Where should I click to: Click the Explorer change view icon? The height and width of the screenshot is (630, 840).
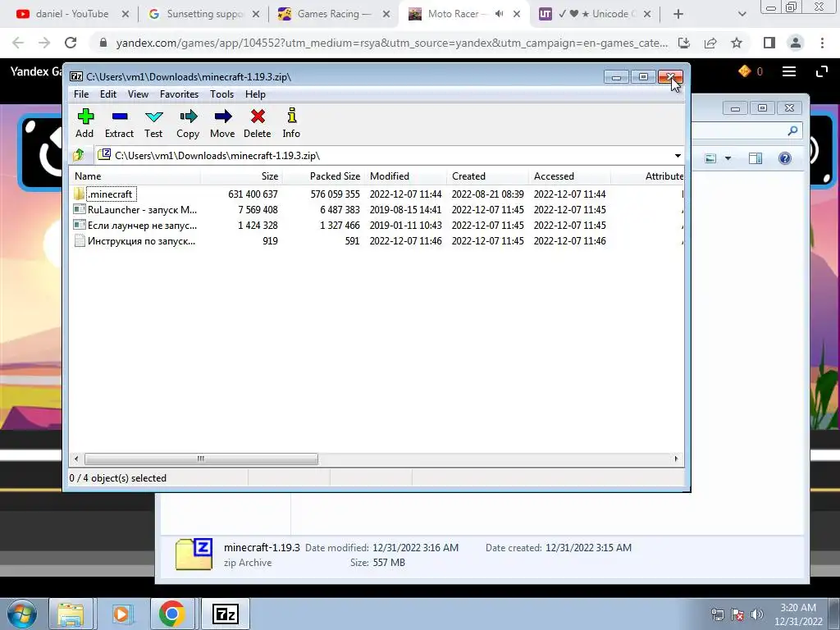pyautogui.click(x=710, y=158)
